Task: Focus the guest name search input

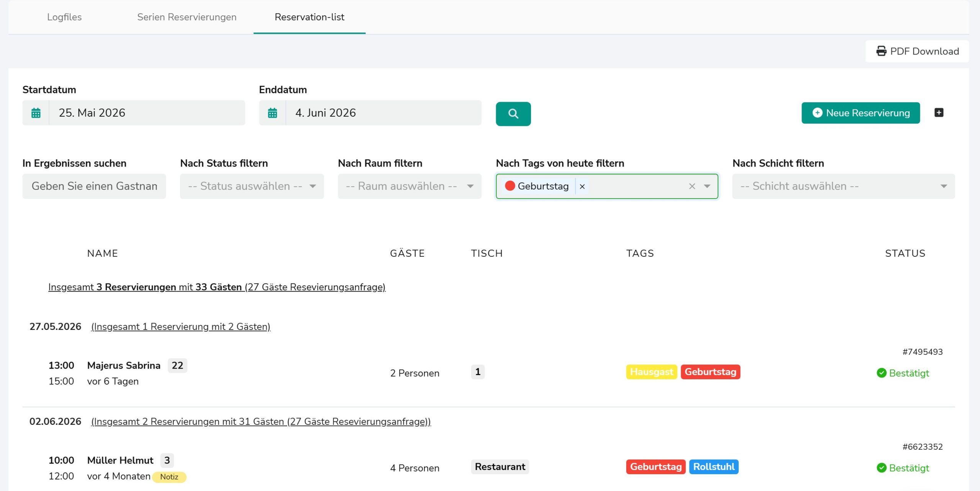Action: pos(94,186)
